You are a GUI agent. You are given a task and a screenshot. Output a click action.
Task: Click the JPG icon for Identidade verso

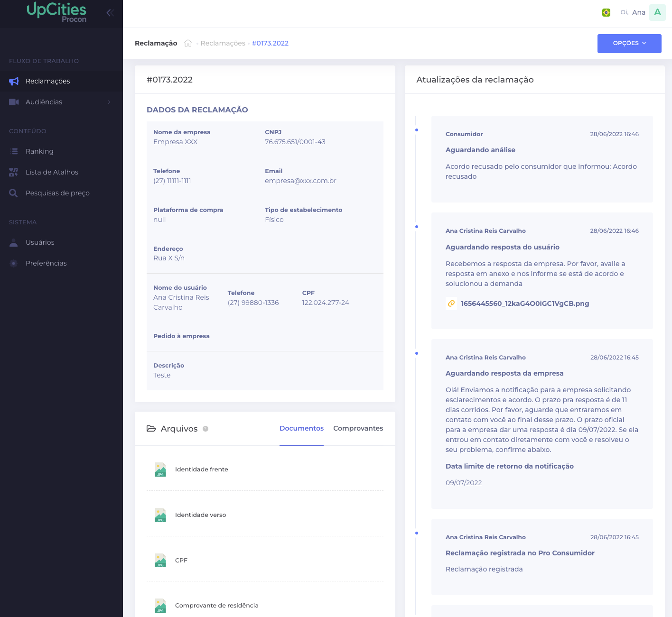click(160, 515)
